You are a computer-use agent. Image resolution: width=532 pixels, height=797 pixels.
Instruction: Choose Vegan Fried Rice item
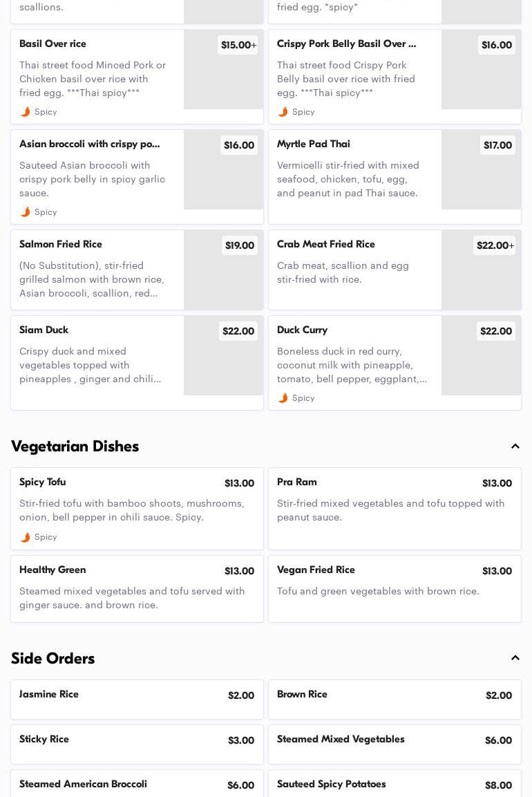point(395,588)
